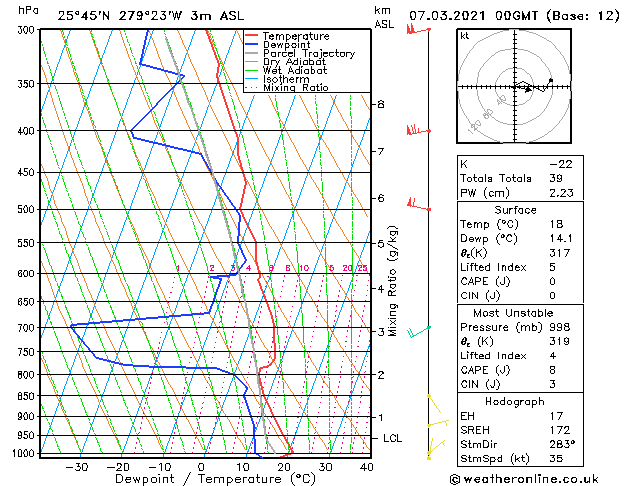Click the PW (cm) row
Image resolution: width=629 pixels, height=486 pixels.
click(520, 193)
